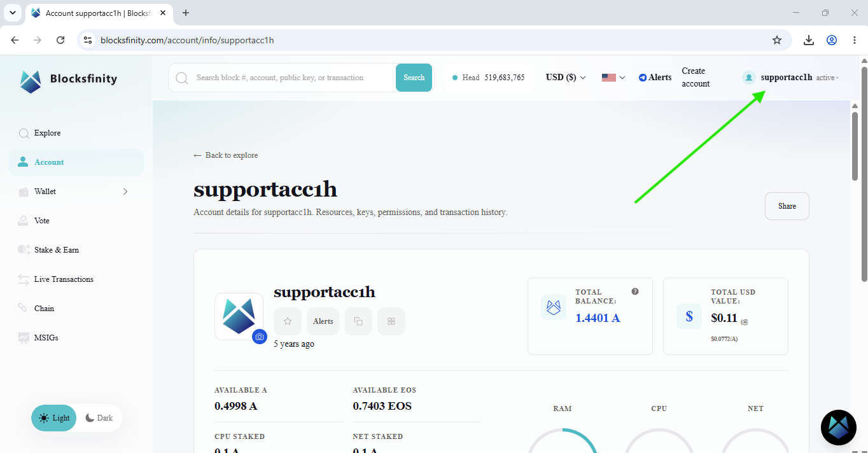This screenshot has width=868, height=453.
Task: Click the Live Transactions arrows icon
Action: (x=24, y=279)
